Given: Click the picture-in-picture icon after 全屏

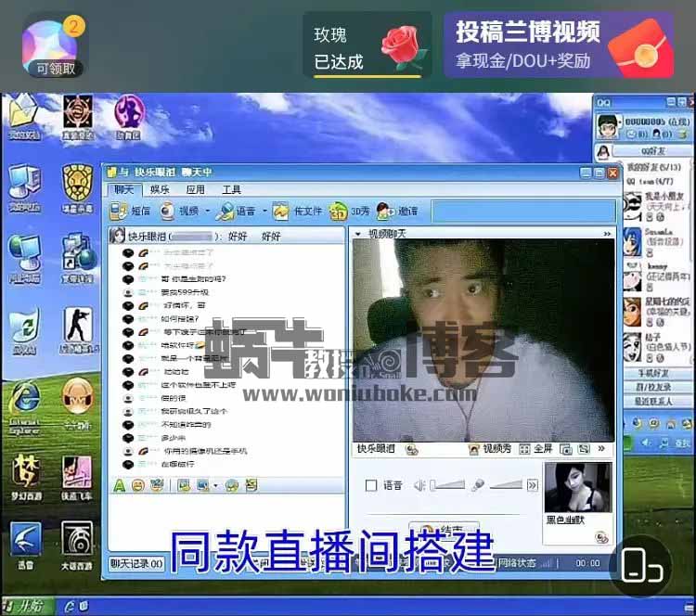Looking at the screenshot, I should (565, 449).
